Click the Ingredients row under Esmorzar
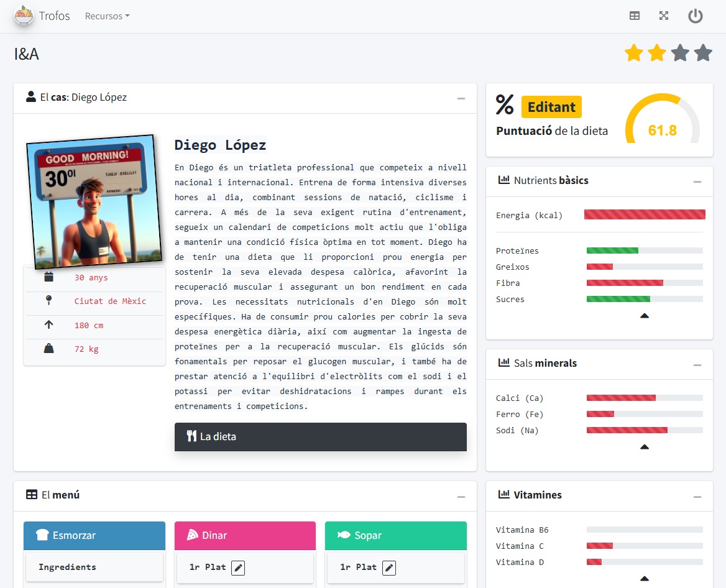This screenshot has width=726, height=588. click(x=94, y=567)
